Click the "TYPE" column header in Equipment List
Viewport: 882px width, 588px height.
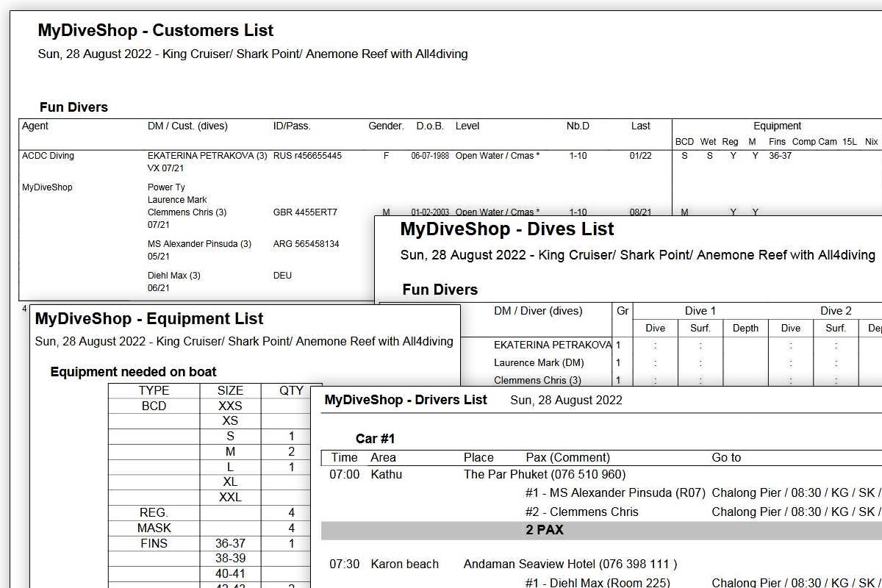click(154, 391)
